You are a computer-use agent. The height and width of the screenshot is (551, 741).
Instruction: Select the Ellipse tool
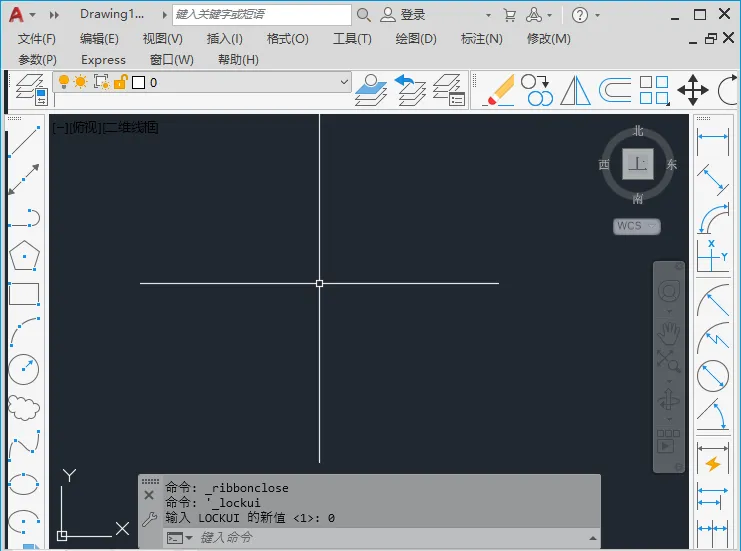coord(24,483)
